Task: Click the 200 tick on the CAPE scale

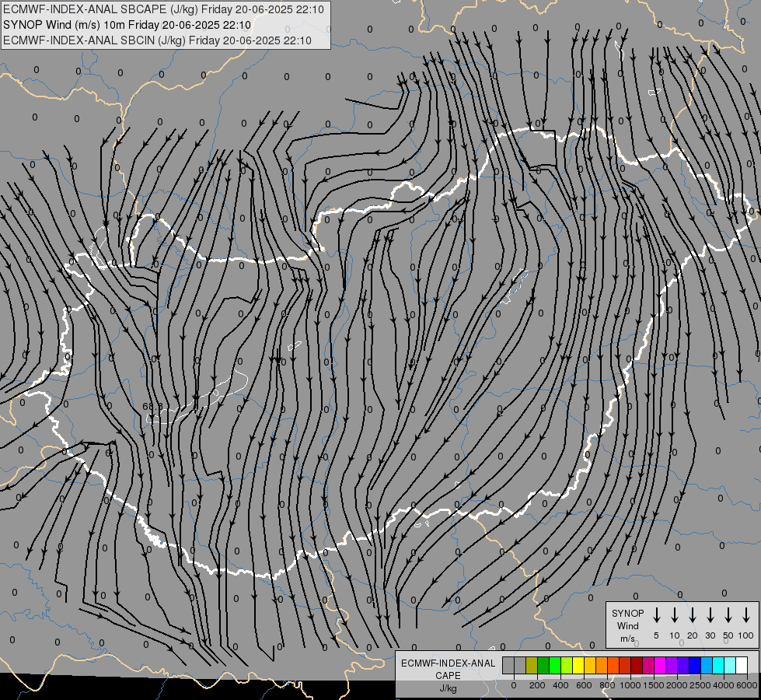Action: (x=537, y=685)
